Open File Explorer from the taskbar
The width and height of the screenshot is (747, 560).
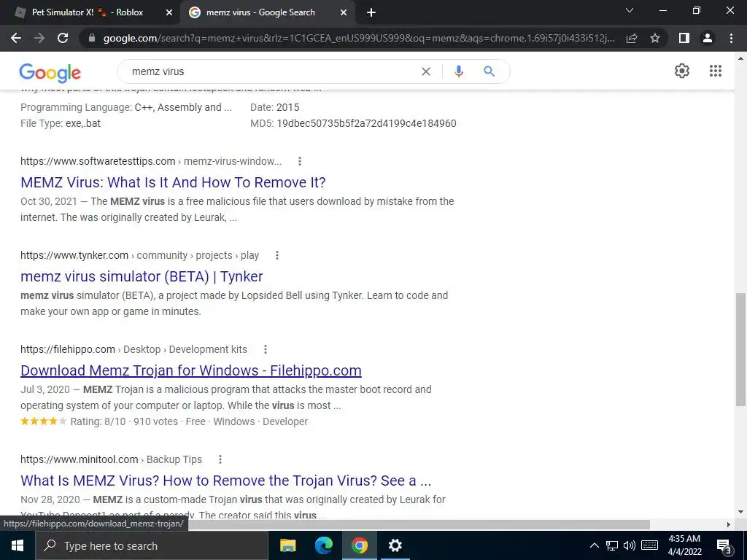(x=287, y=545)
